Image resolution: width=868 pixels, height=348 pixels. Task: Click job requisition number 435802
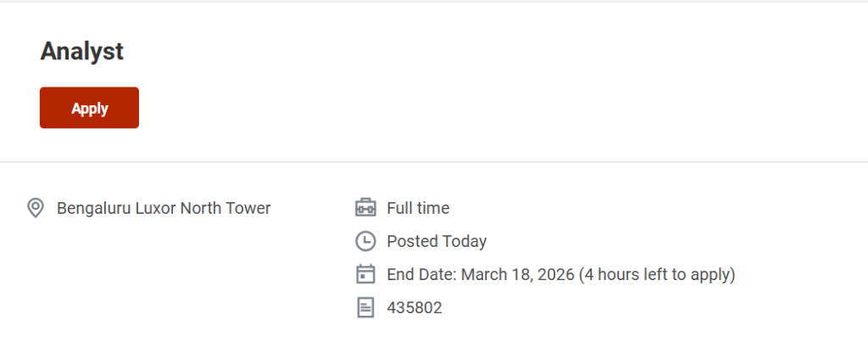[x=415, y=307]
